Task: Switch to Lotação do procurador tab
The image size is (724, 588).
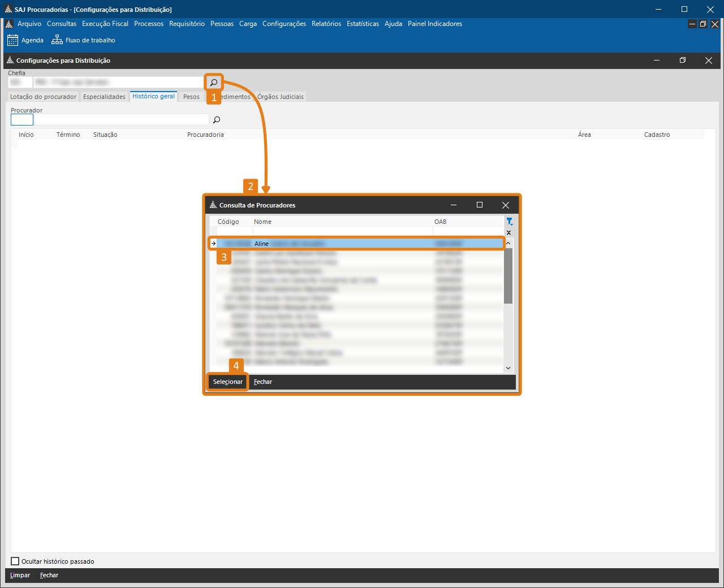Action: (43, 97)
